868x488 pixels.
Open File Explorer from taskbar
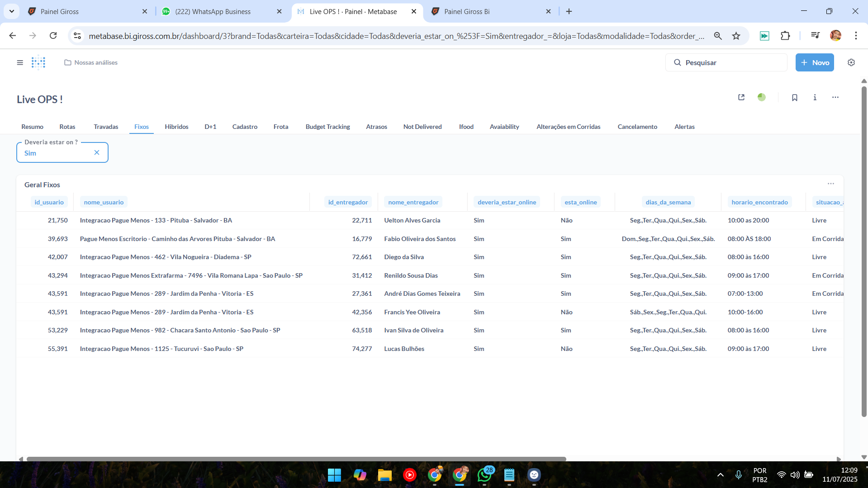[x=384, y=475]
